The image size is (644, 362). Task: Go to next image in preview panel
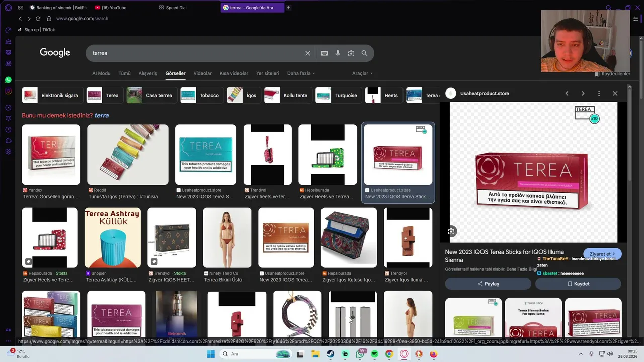coord(583,93)
